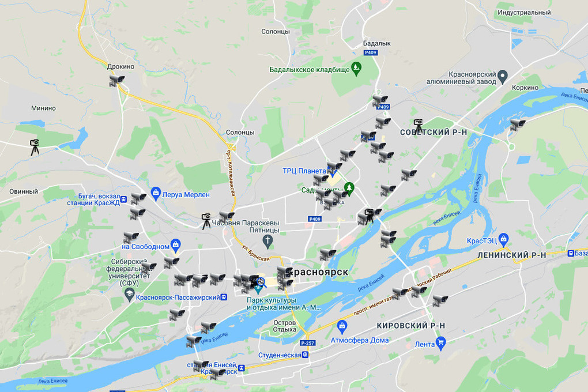Select the tripod camera marker near Минино
Viewport: 588px width, 392px height.
[x=35, y=148]
